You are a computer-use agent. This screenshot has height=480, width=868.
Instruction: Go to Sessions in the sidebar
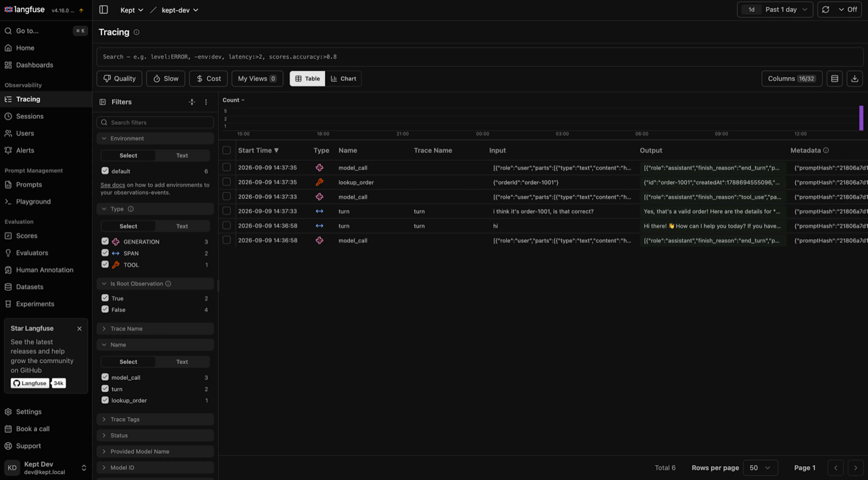pos(30,116)
